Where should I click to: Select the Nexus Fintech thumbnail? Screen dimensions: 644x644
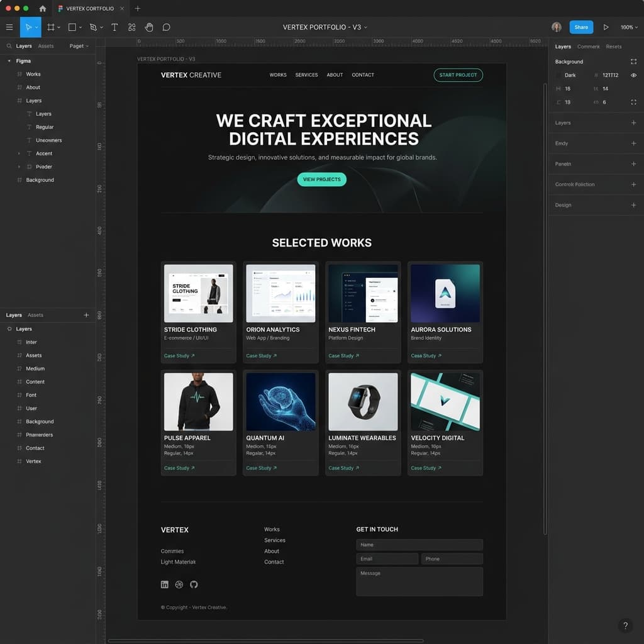(363, 293)
